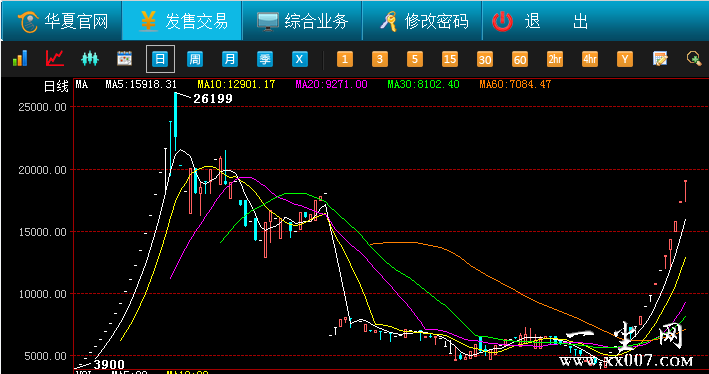
Task: Select the 15 minute interval button
Action: point(449,59)
